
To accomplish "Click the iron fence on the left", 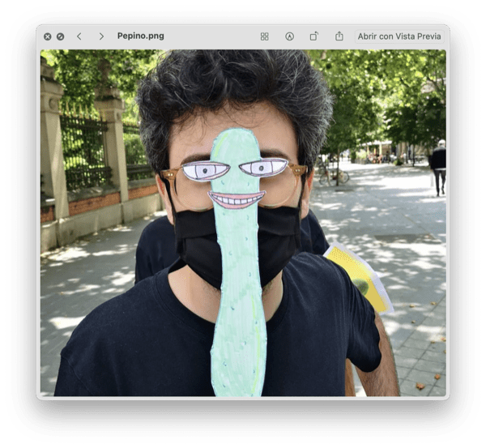I will pos(85,150).
